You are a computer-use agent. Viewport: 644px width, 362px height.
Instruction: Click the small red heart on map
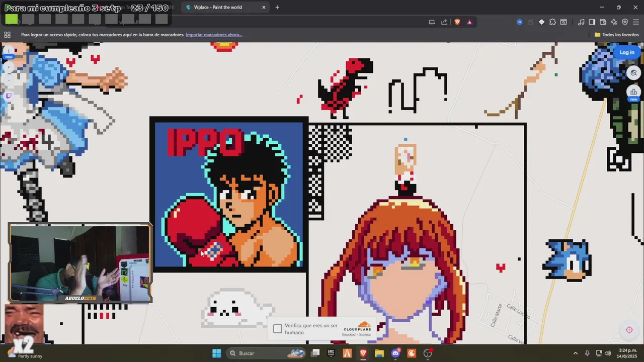[x=501, y=267]
